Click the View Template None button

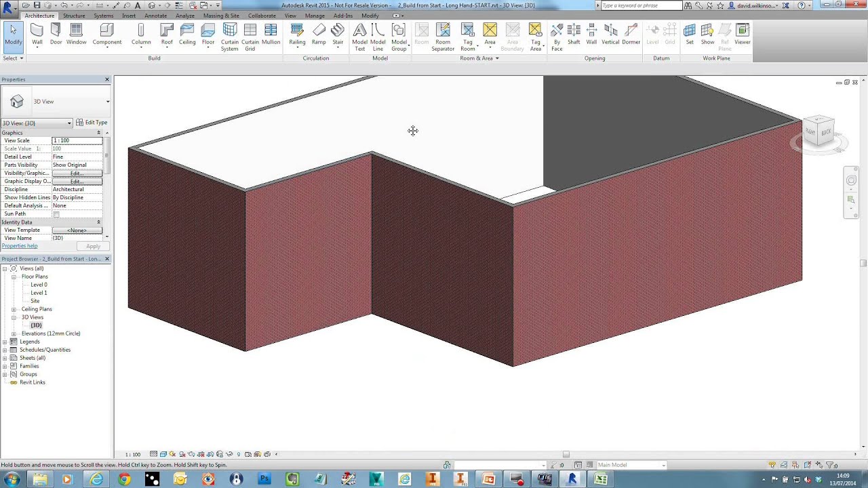pos(77,230)
